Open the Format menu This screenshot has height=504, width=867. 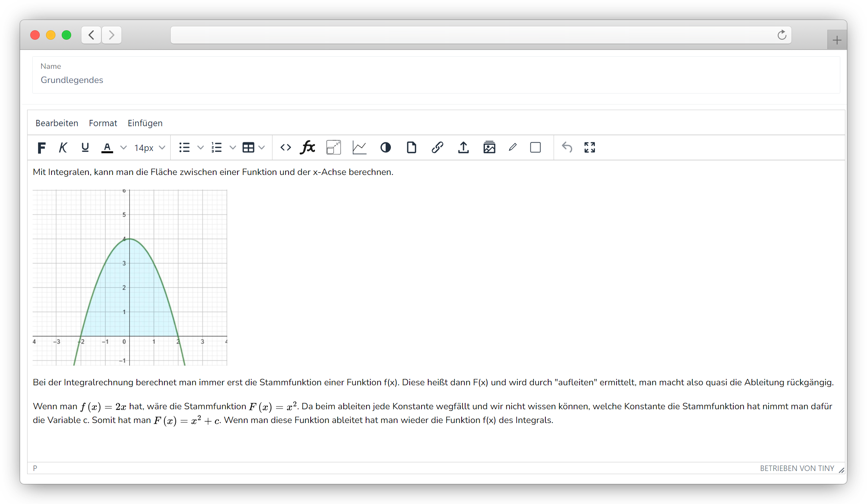click(x=103, y=123)
